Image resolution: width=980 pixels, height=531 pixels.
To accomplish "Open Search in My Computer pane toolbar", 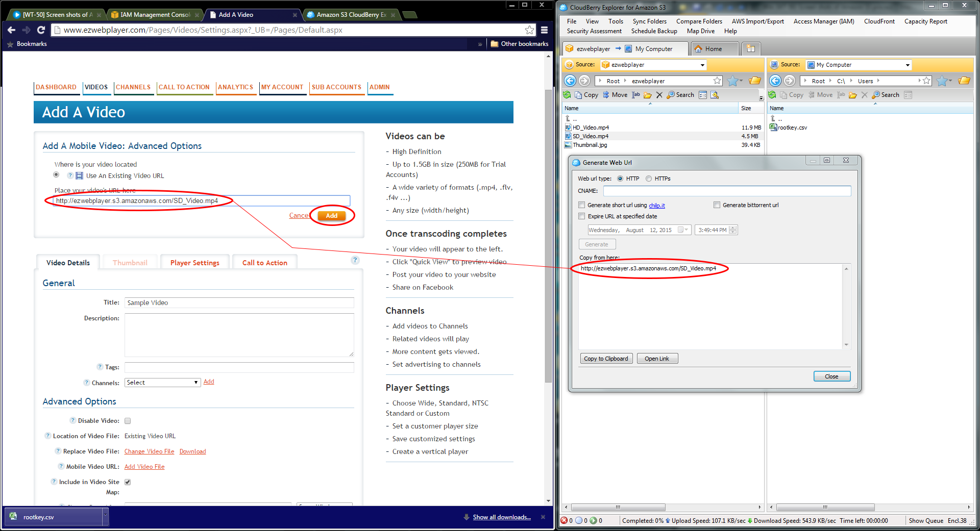I will [x=886, y=95].
